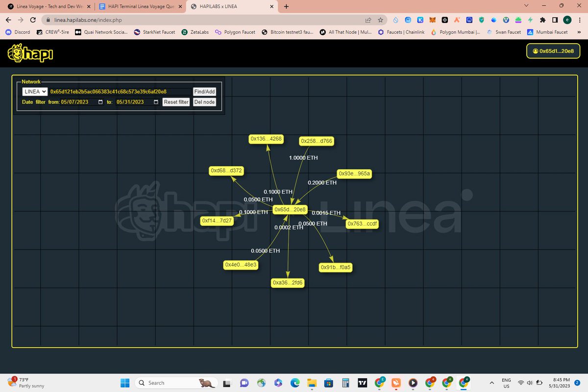
Task: Open the wallet button 0x65d1...20e8
Action: pyautogui.click(x=553, y=51)
